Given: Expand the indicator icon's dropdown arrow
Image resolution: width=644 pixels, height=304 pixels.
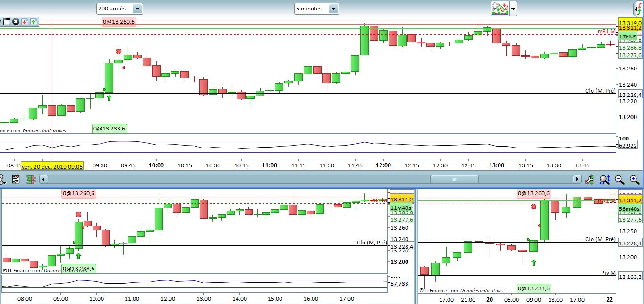Looking at the screenshot, I should pos(513,9).
